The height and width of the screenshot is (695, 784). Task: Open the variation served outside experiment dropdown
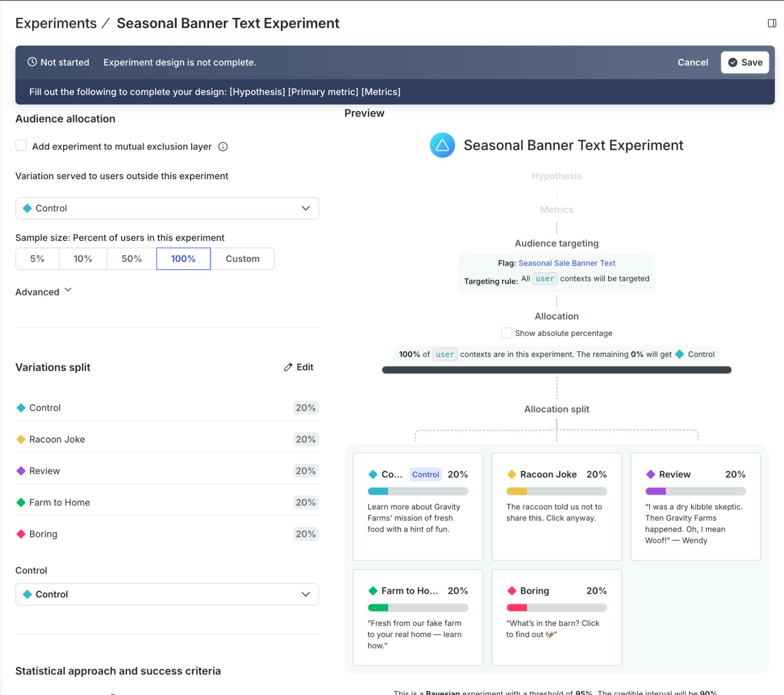click(x=167, y=208)
